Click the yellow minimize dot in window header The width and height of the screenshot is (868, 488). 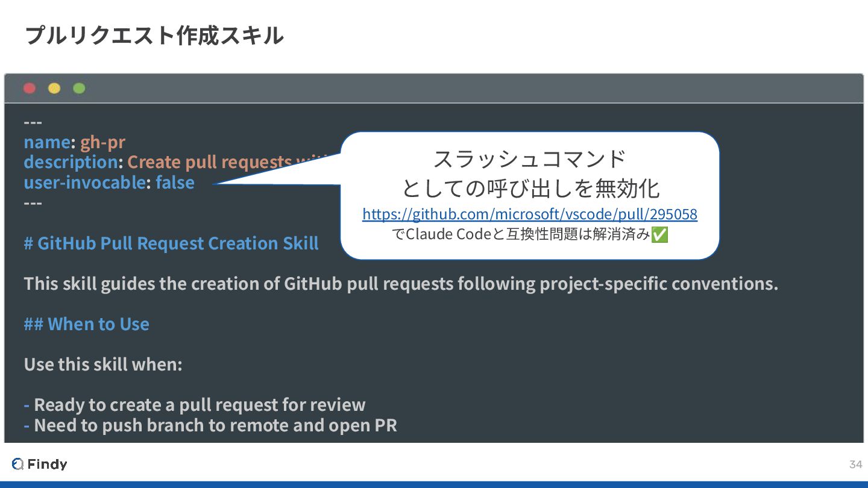click(54, 89)
